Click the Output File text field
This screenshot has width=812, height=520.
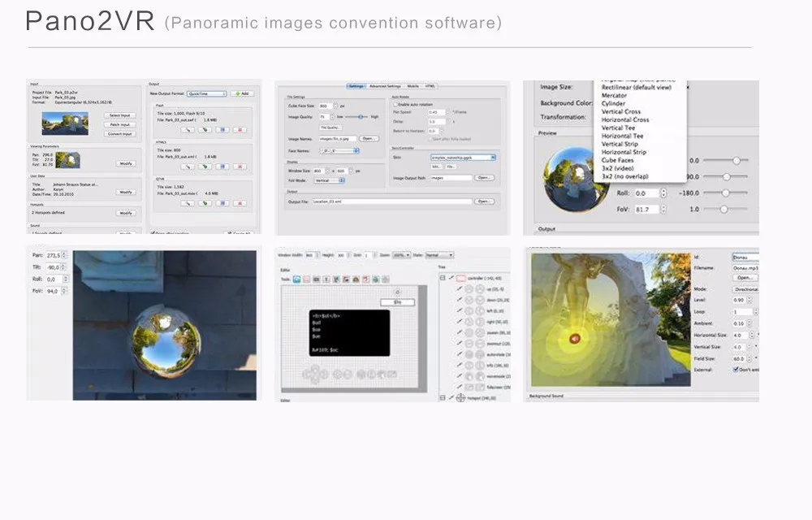pyautogui.click(x=392, y=201)
